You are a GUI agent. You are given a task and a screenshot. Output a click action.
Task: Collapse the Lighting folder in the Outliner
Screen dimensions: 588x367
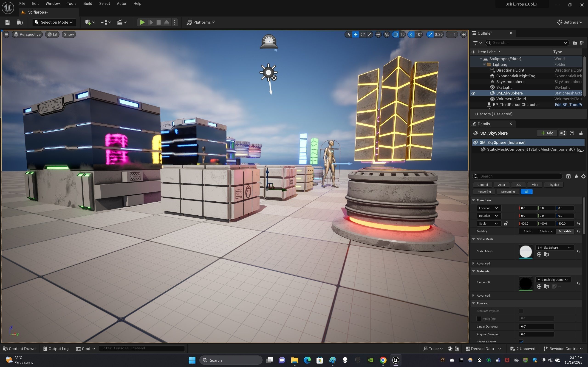[x=484, y=64]
